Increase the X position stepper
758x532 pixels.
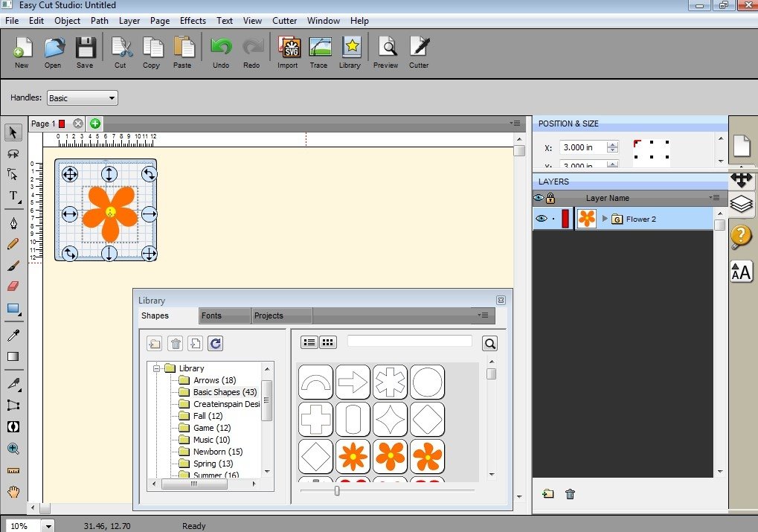click(612, 144)
